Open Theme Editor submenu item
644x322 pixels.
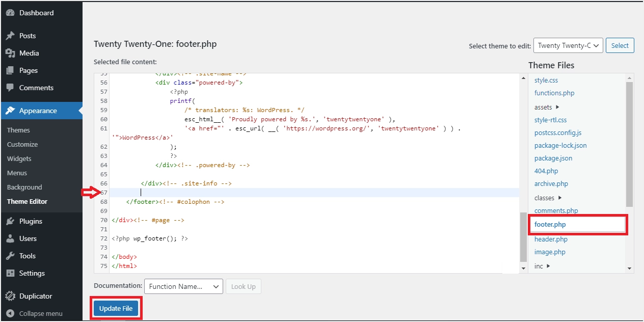pos(27,201)
